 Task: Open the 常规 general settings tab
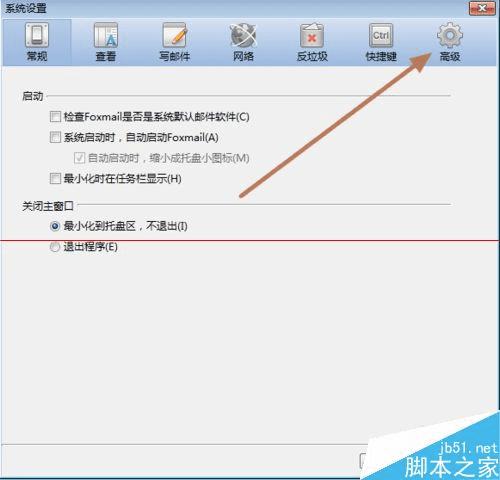(x=37, y=42)
